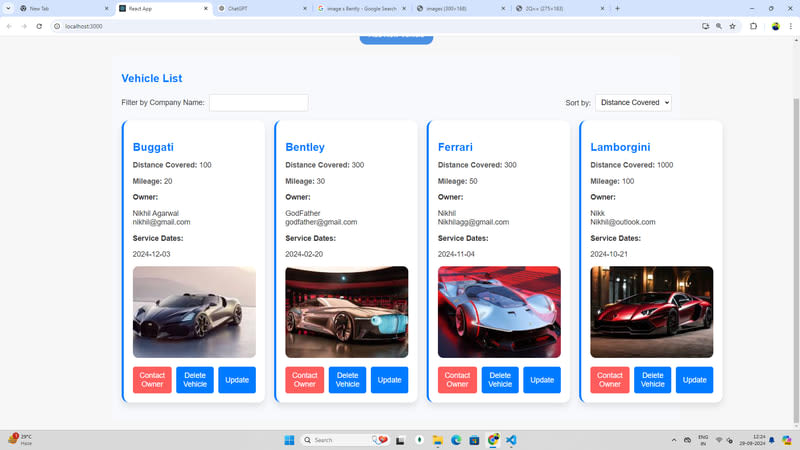This screenshot has height=450, width=800.
Task: Open the Chrome profile avatar
Action: coord(776,26)
